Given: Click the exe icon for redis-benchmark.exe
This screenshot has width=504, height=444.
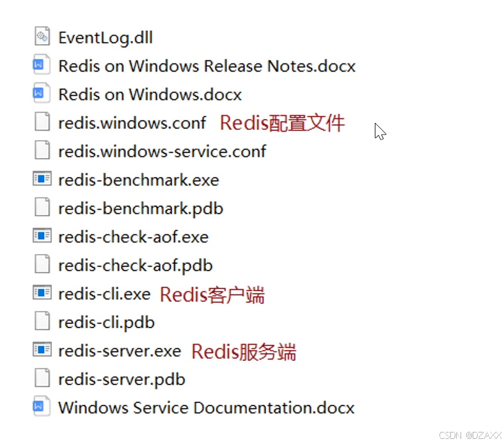Looking at the screenshot, I should coord(42,178).
